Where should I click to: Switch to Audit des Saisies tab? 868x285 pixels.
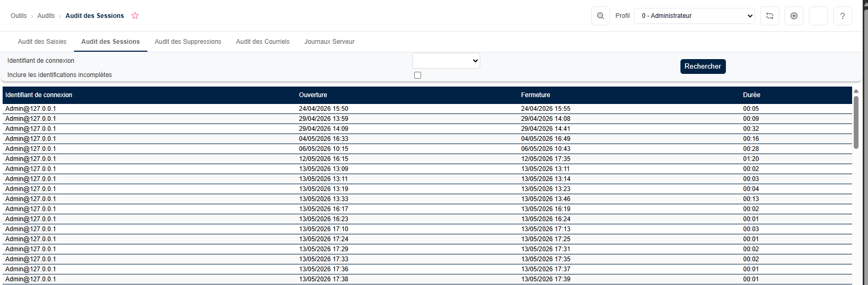(x=42, y=42)
